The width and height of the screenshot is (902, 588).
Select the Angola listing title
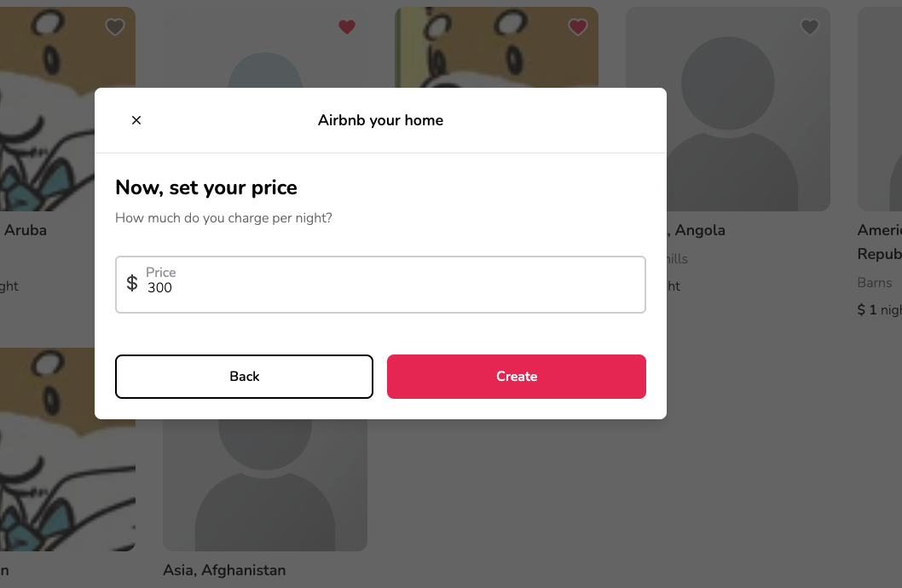[x=697, y=230]
